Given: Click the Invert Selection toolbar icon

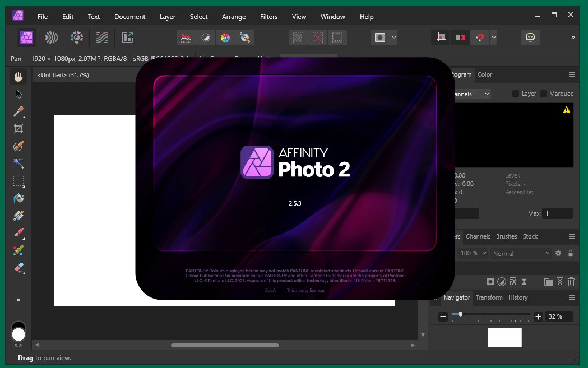Looking at the screenshot, I should click(337, 38).
